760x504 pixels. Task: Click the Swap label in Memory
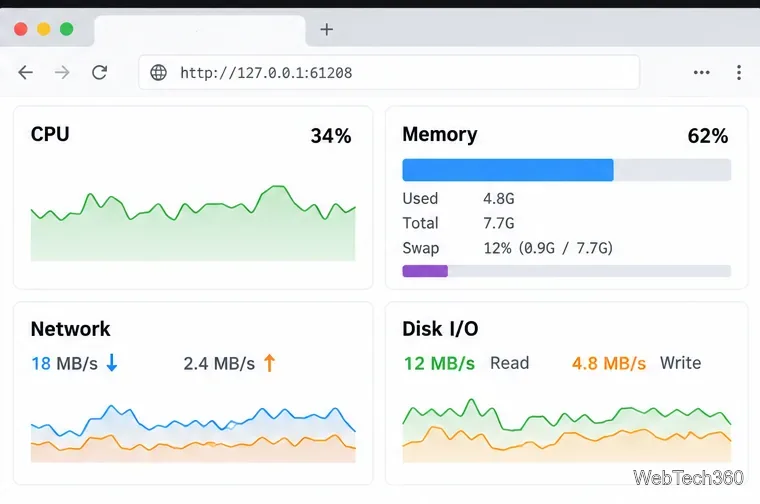tap(421, 248)
